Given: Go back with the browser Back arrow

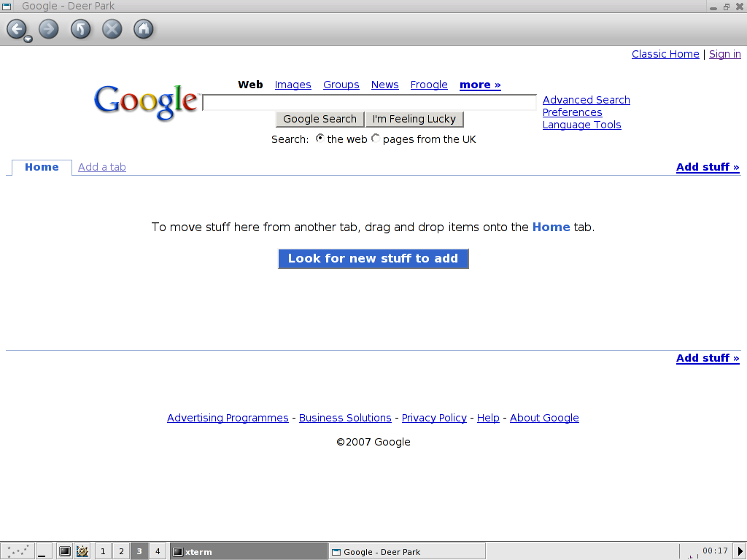Looking at the screenshot, I should tap(17, 29).
